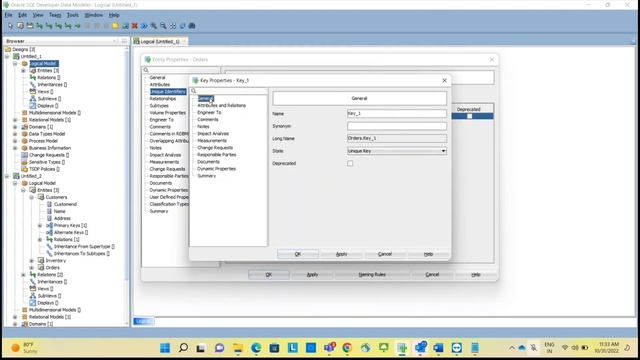Open the View menu
Viewport: 640px width, 360px height.
[x=38, y=15]
